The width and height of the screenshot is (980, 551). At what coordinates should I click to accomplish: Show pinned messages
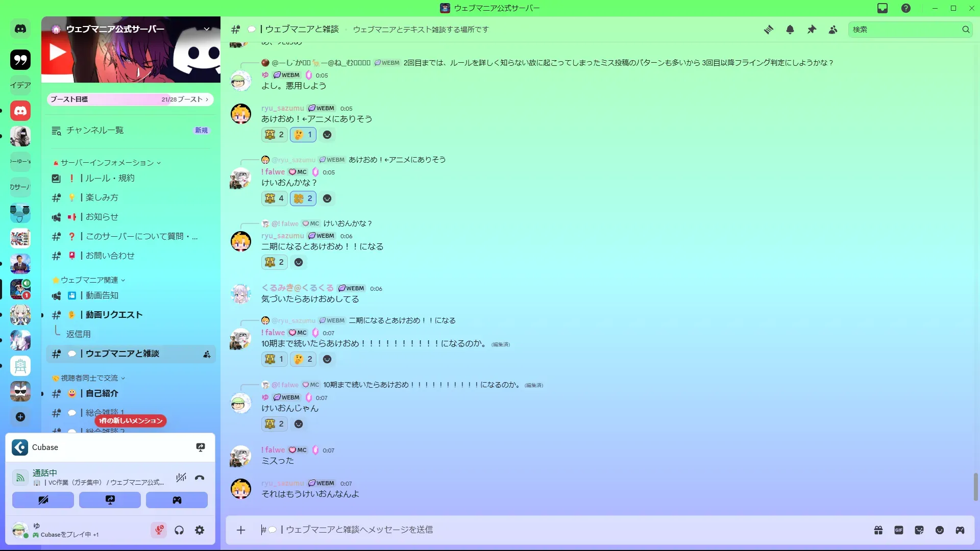[x=812, y=30]
